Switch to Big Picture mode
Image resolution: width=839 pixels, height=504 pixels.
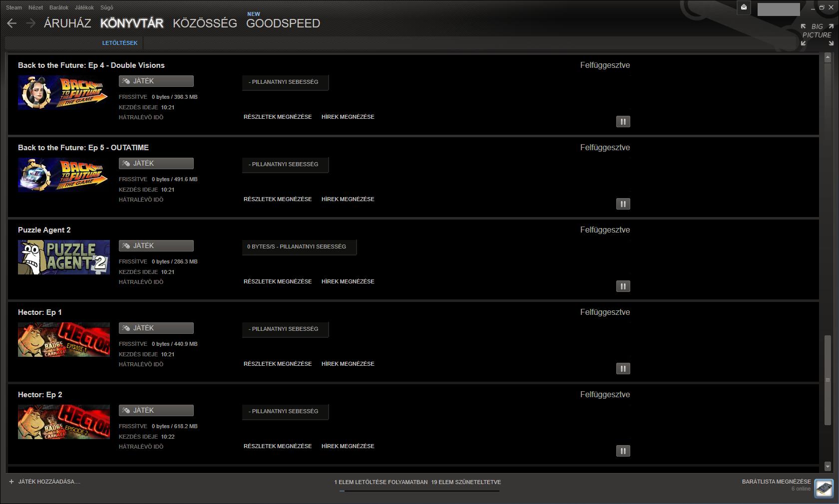[x=817, y=34]
